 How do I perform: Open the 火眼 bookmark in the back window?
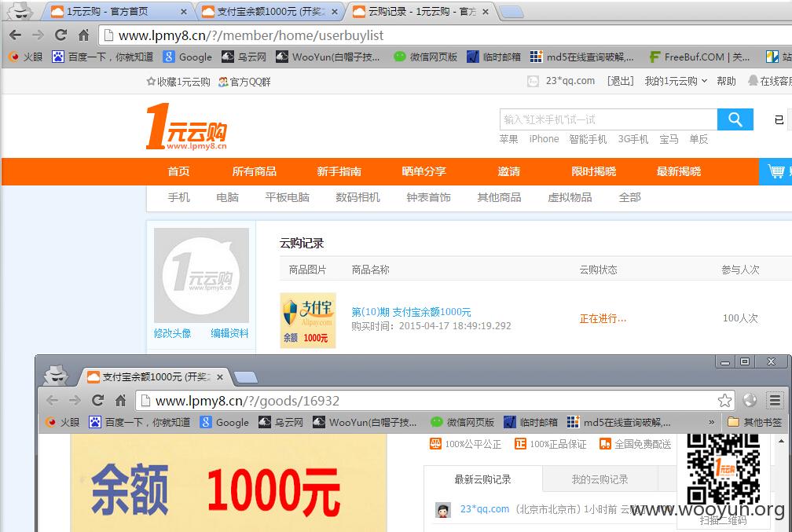(25, 57)
